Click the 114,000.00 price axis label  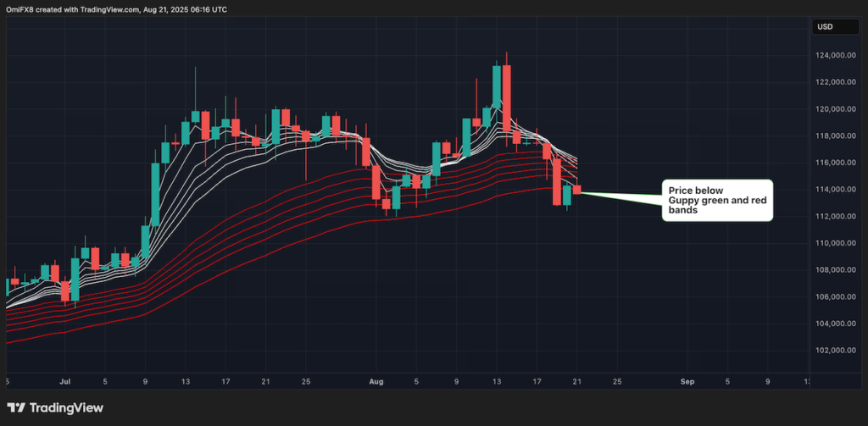click(832, 190)
